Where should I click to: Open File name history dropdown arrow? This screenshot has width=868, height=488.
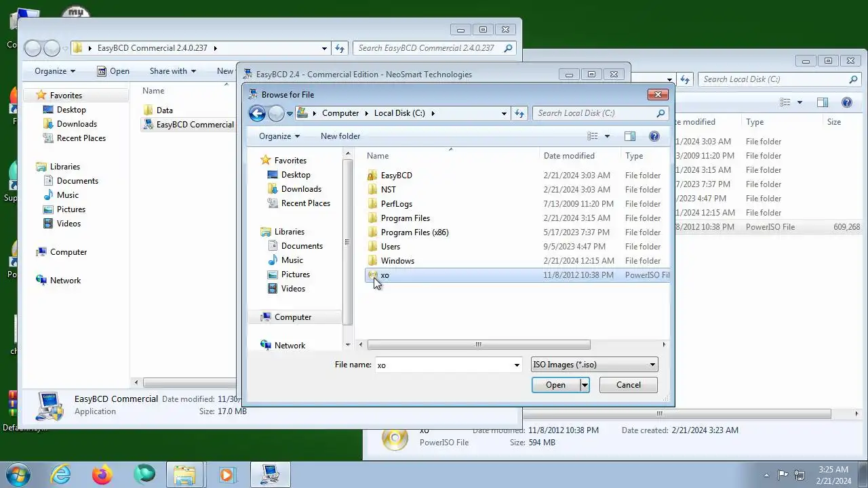[x=517, y=365]
